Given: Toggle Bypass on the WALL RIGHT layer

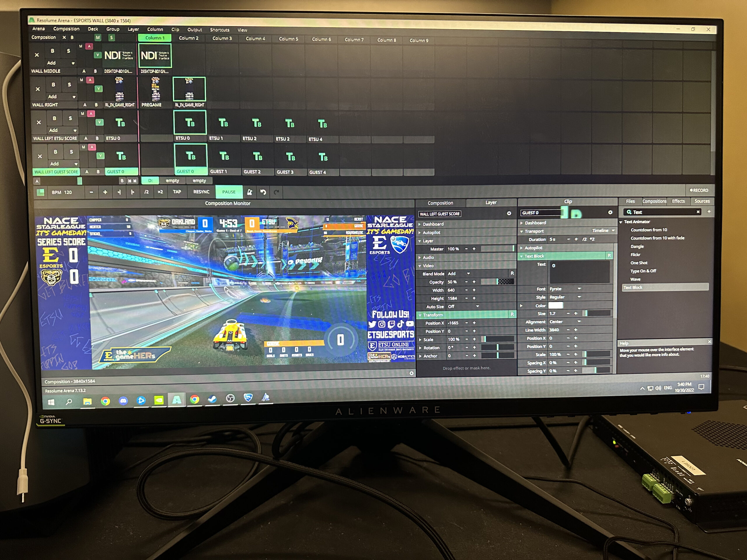Looking at the screenshot, I should click(53, 84).
